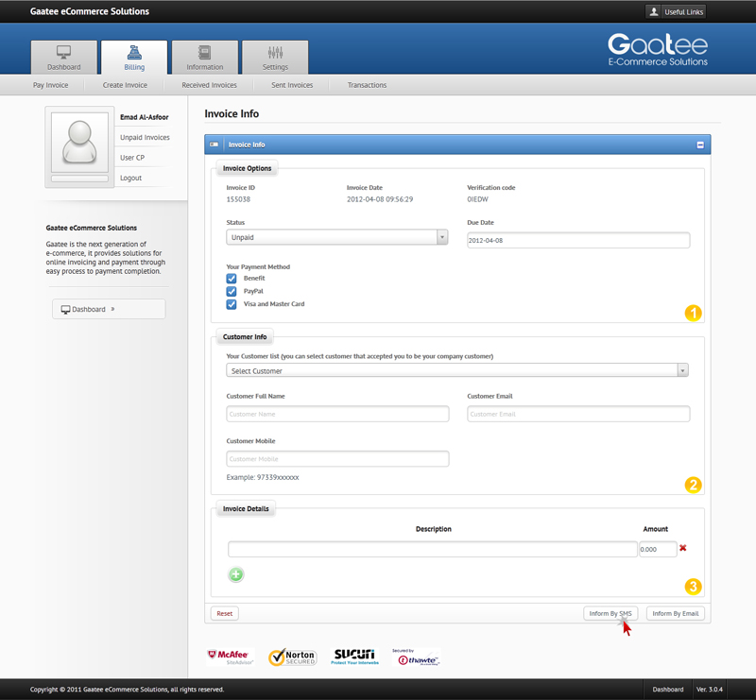View the Transactions page
756x700 pixels.
tap(367, 85)
